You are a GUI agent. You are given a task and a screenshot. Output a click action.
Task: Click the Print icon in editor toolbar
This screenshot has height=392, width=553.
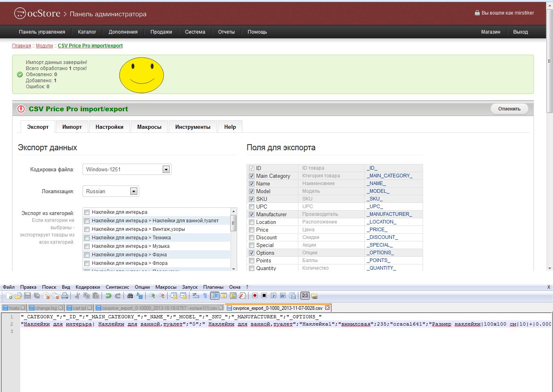pos(64,296)
